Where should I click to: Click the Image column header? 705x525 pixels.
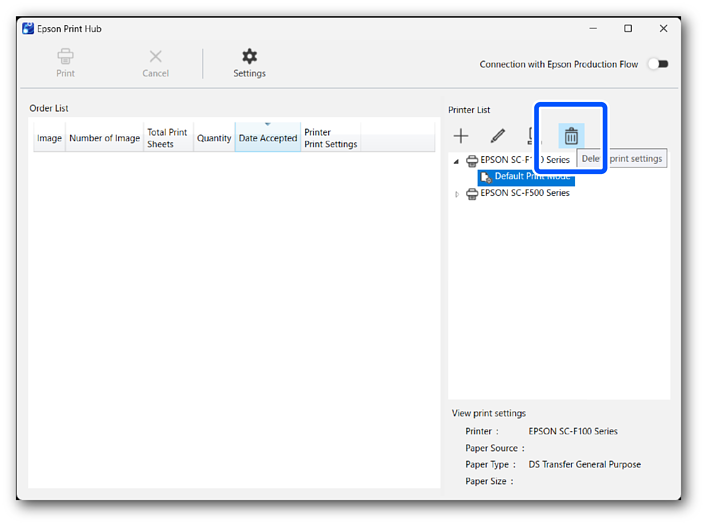coord(49,138)
